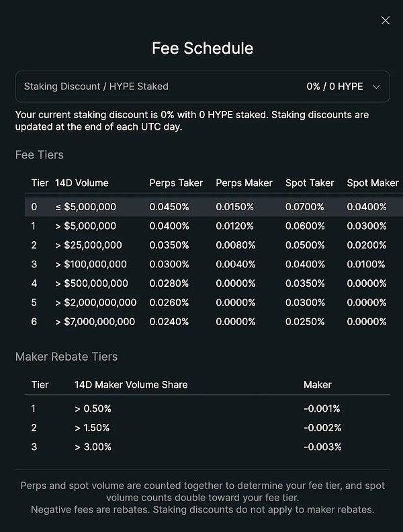Click the Maker Rebate Tiers heading

coord(66,357)
